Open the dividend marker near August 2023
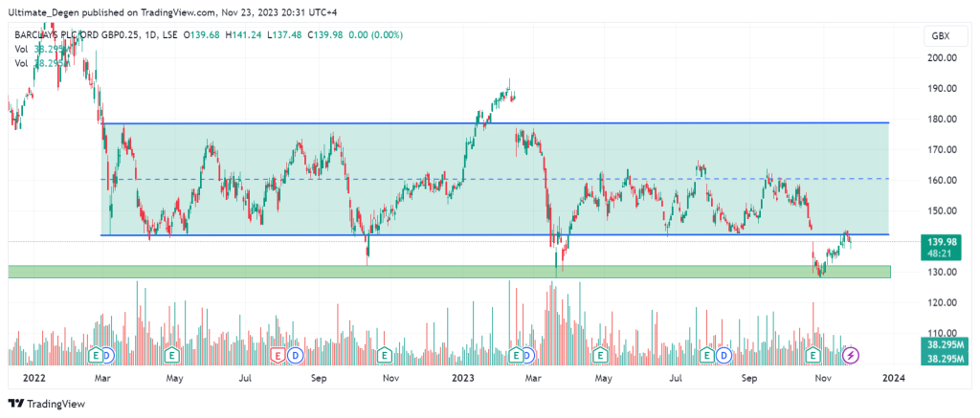Image resolution: width=980 pixels, height=418 pixels. coord(724,356)
